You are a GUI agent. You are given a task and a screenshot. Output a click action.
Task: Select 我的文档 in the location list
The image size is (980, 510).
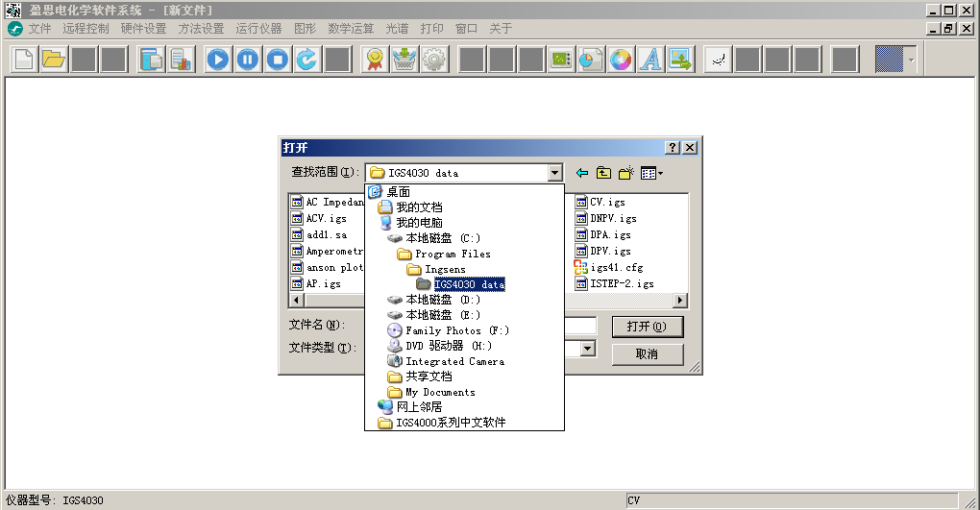click(x=419, y=206)
